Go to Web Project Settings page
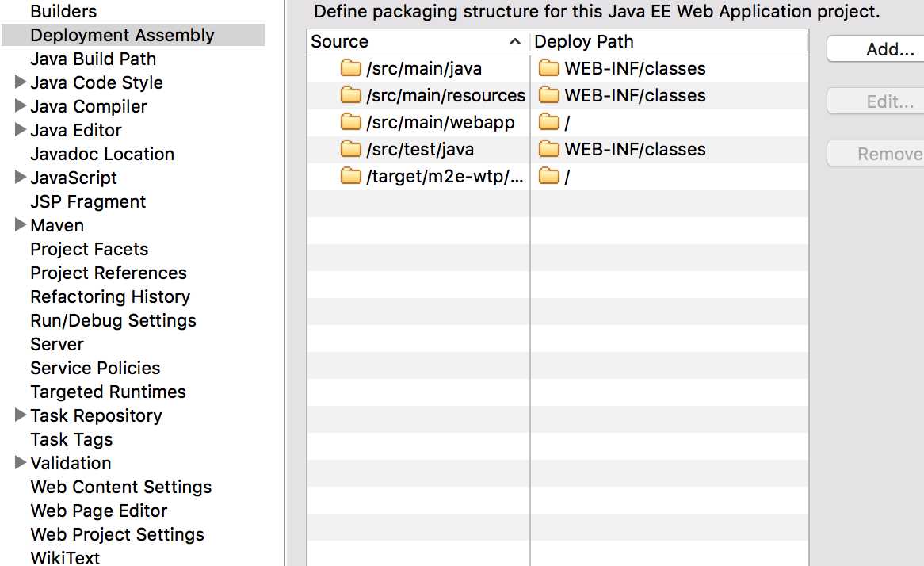The image size is (924, 566). [x=117, y=534]
